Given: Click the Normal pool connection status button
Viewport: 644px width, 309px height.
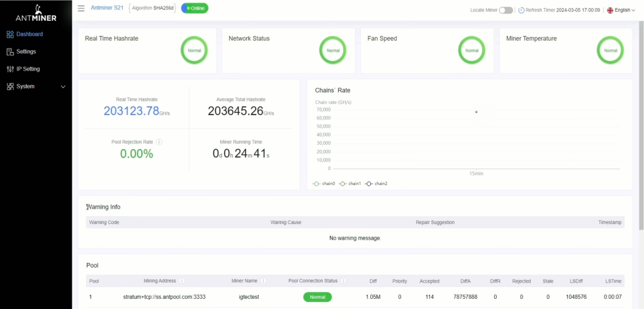Looking at the screenshot, I should 317,296.
